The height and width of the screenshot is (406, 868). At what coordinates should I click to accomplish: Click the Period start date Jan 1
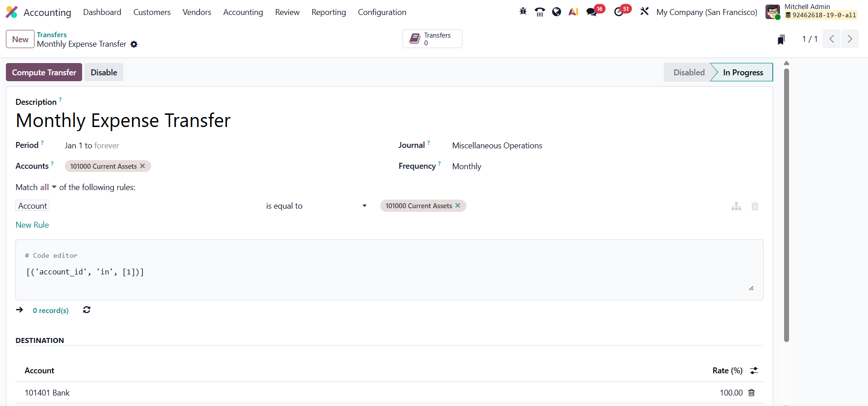[x=74, y=146]
